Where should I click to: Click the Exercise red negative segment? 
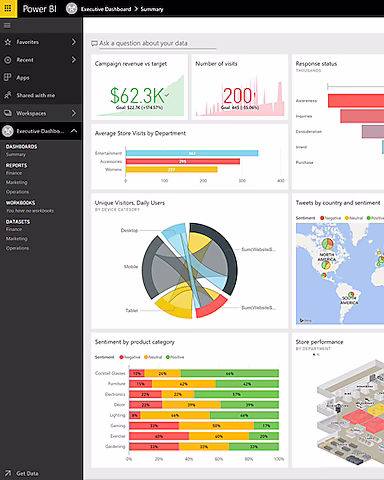pyautogui.click(x=159, y=436)
